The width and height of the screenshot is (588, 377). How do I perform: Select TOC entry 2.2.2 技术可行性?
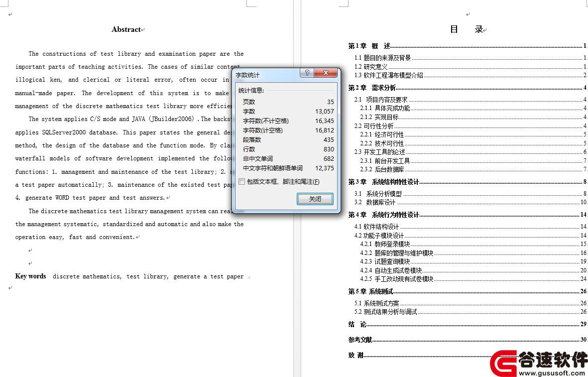point(473,143)
